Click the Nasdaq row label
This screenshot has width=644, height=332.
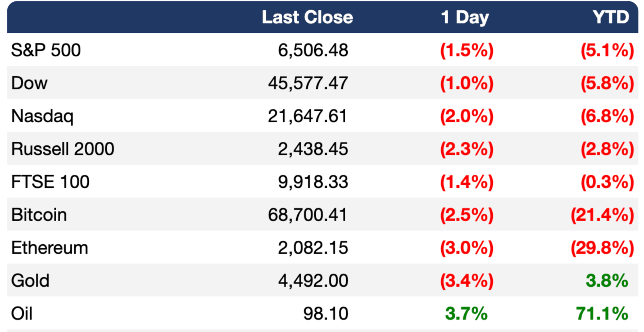click(42, 116)
